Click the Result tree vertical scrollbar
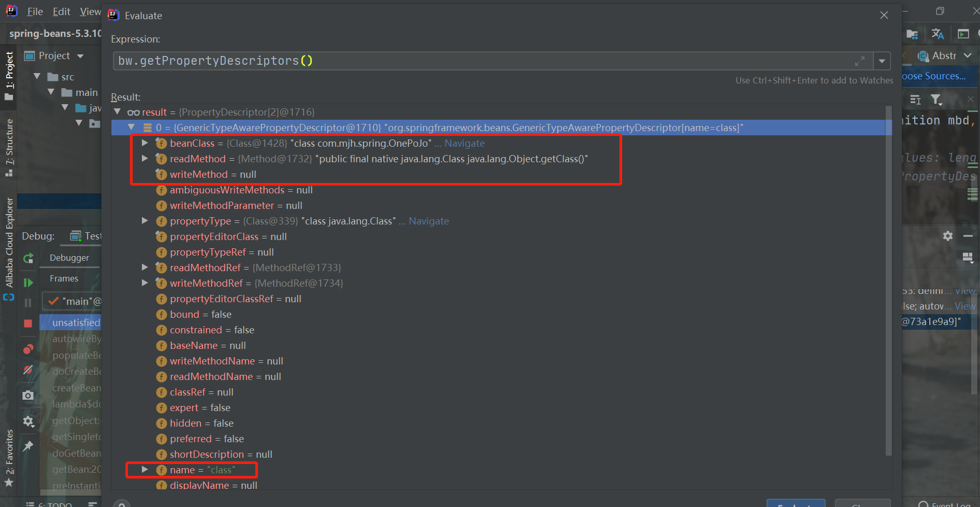The image size is (980, 507). click(x=889, y=281)
